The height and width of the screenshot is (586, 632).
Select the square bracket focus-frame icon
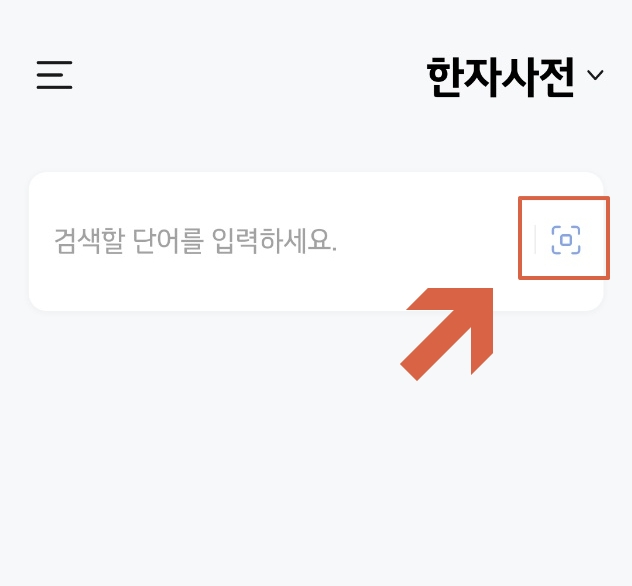[566, 240]
